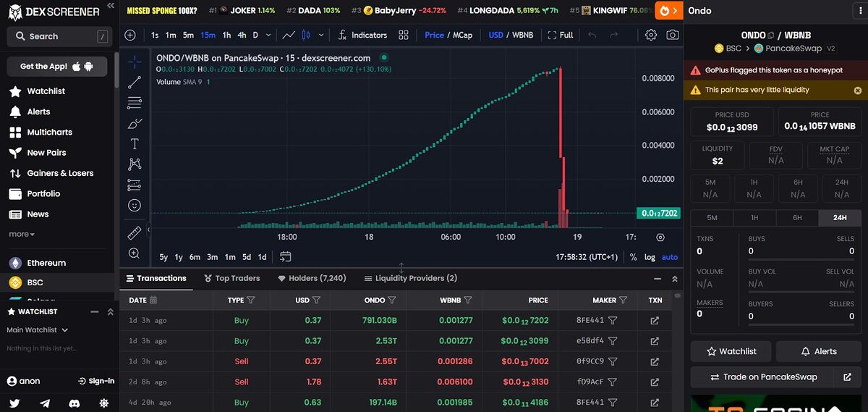Click Sign-in link in sidebar

pyautogui.click(x=96, y=381)
